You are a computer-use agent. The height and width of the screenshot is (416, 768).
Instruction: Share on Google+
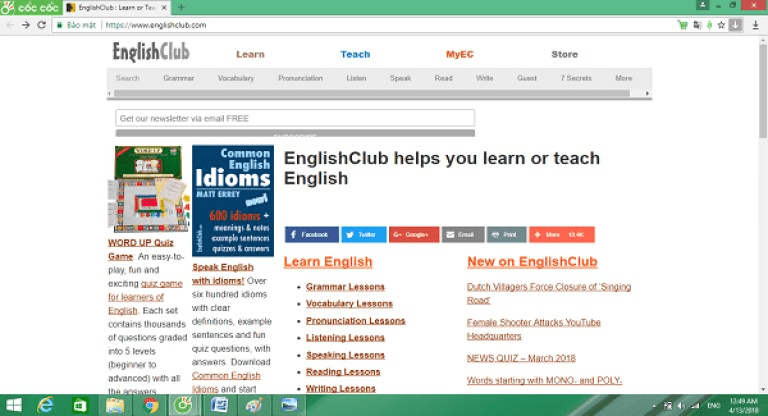(x=414, y=235)
